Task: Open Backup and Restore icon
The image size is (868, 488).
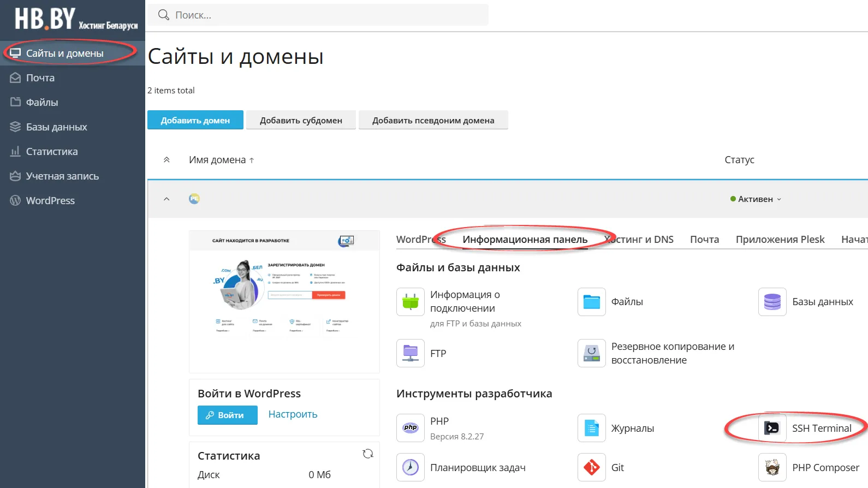Action: coord(591,353)
